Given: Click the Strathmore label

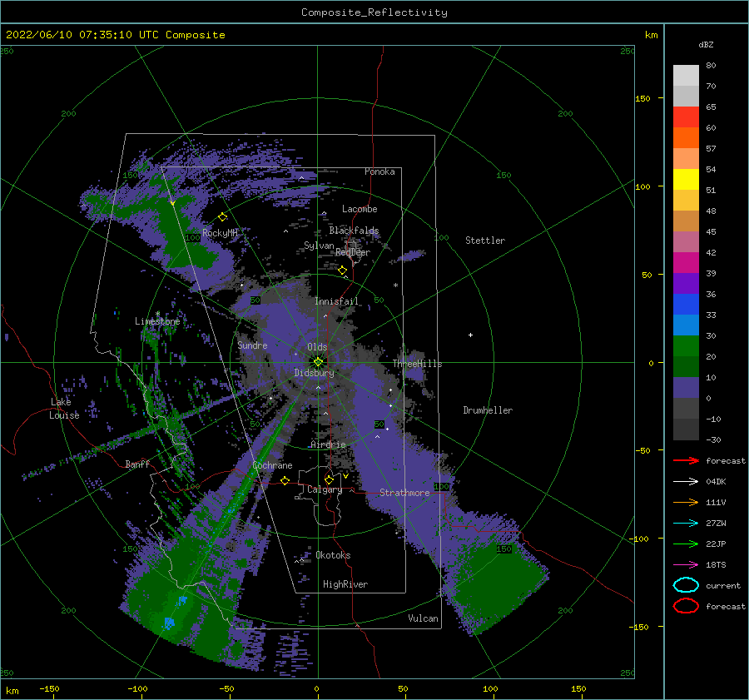Looking at the screenshot, I should click(404, 493).
